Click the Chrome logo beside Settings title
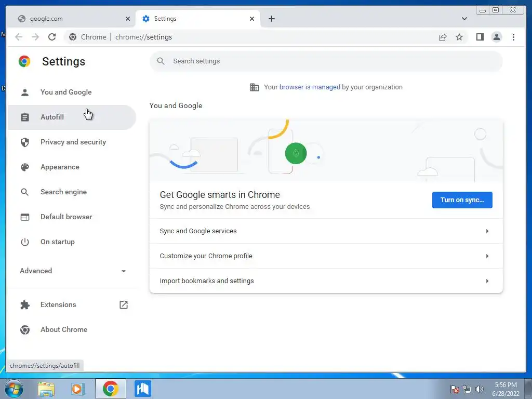Image resolution: width=532 pixels, height=399 pixels. coord(24,61)
